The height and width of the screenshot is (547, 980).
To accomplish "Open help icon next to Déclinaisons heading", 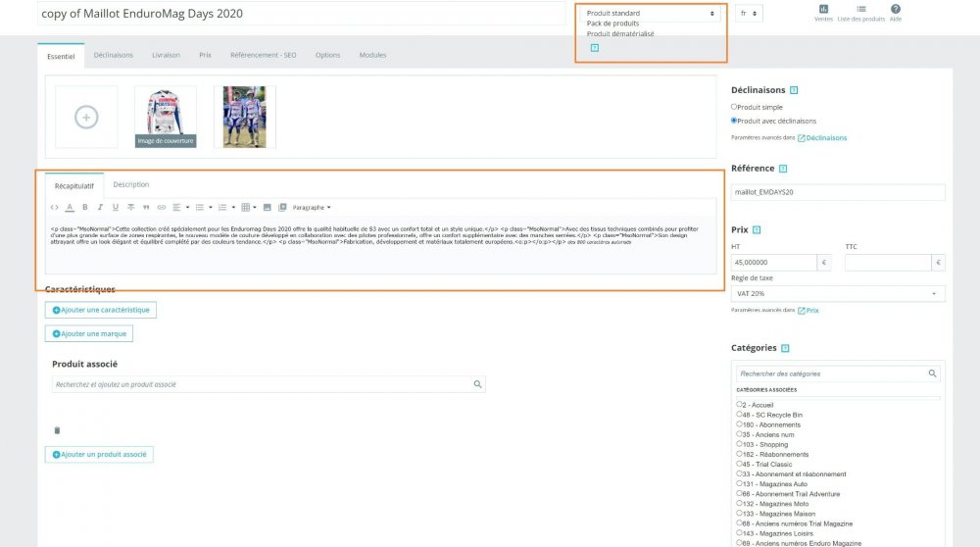I will [794, 90].
